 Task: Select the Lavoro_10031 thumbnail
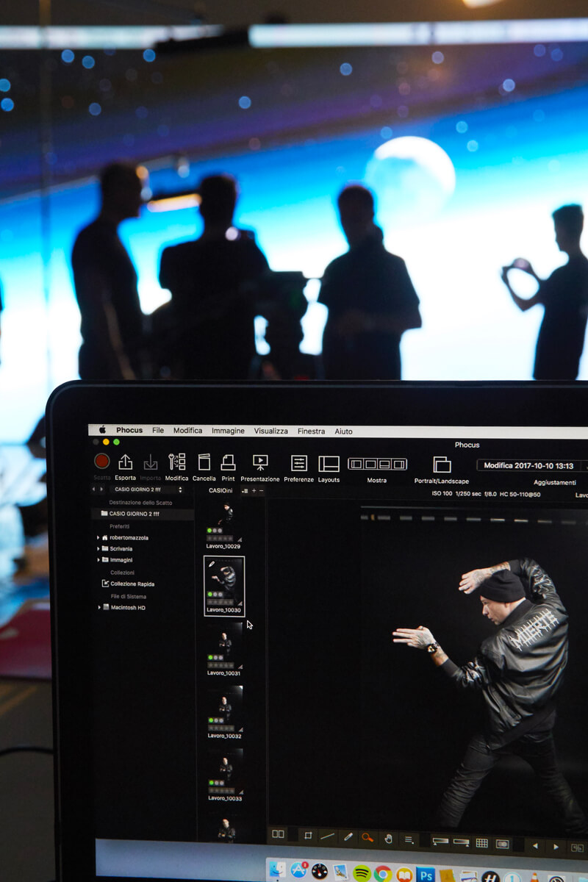click(x=223, y=647)
